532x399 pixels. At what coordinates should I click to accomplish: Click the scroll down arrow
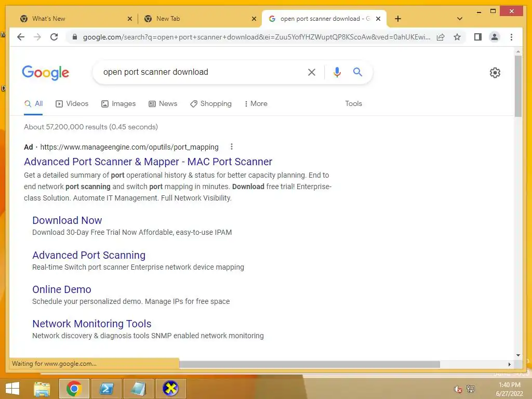[518, 355]
